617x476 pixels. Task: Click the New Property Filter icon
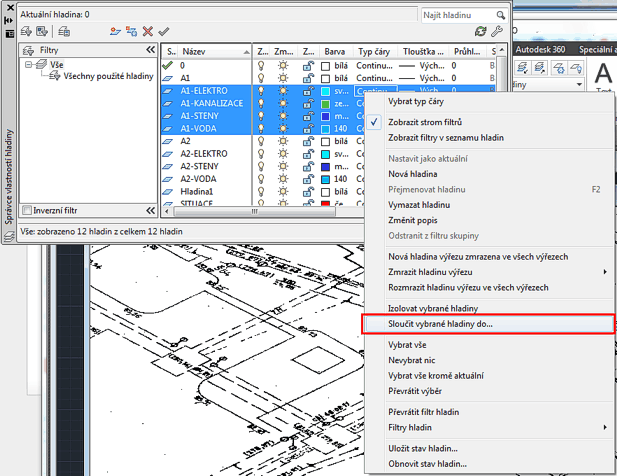click(x=27, y=32)
